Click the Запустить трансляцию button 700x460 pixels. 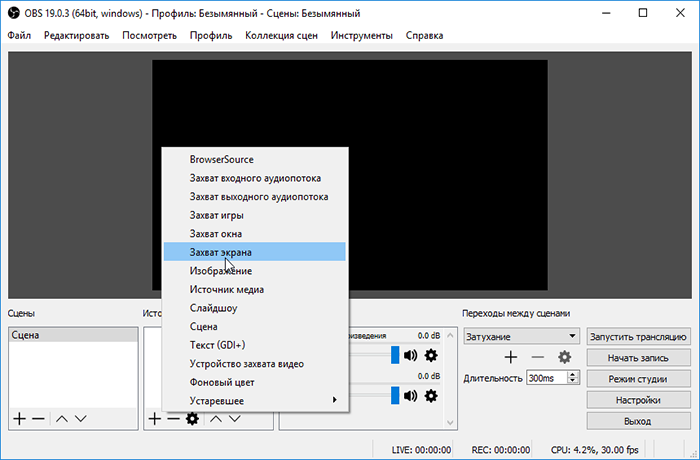tap(638, 337)
